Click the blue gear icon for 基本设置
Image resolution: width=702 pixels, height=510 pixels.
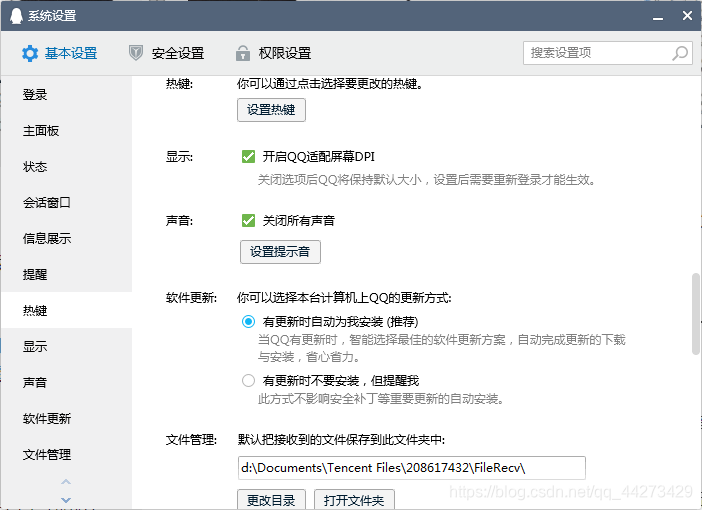(x=30, y=53)
